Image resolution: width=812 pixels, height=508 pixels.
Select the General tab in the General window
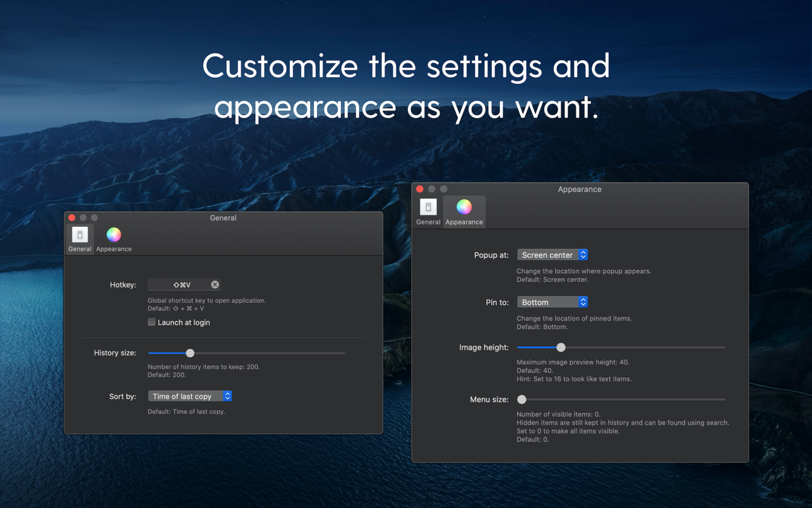point(80,239)
